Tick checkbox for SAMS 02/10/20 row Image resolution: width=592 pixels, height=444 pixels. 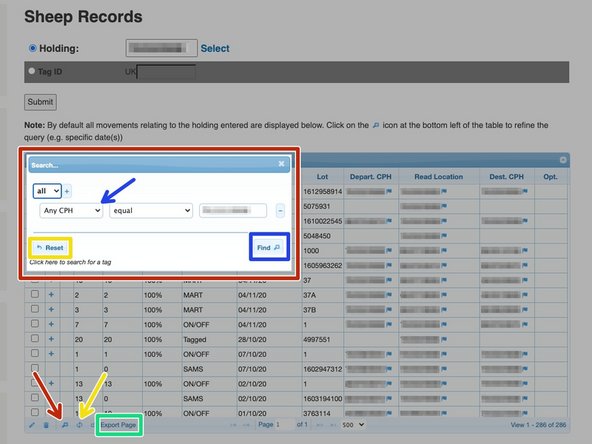pyautogui.click(x=35, y=398)
